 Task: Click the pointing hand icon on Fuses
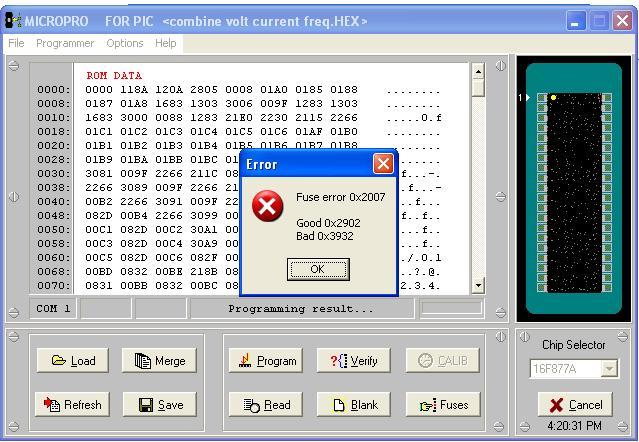pos(428,405)
